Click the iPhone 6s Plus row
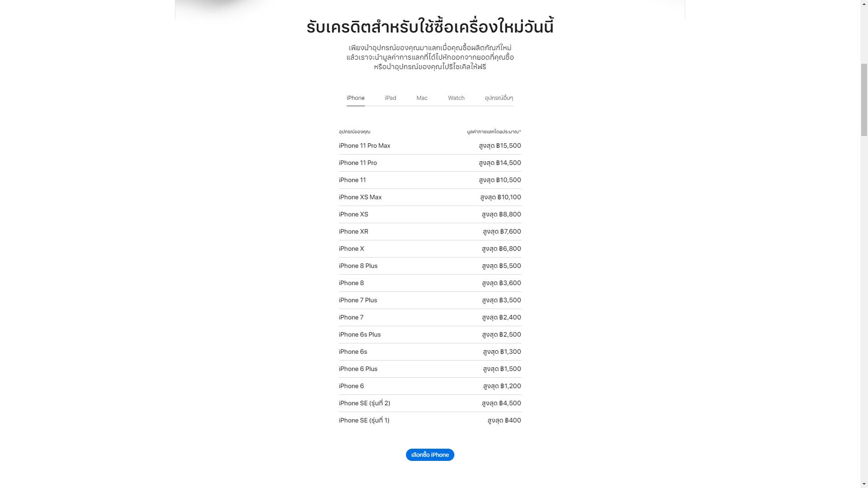Screen dimensions: 868x488 pyautogui.click(x=430, y=335)
